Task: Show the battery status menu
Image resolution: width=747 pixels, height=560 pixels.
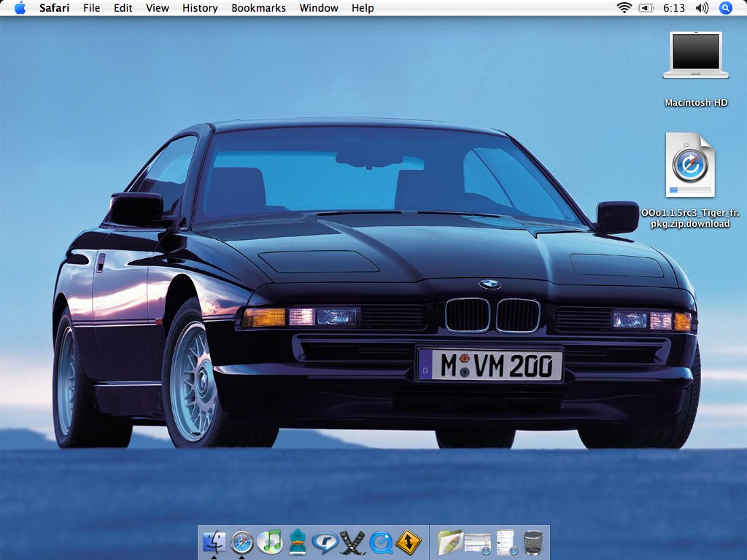Action: pyautogui.click(x=646, y=8)
